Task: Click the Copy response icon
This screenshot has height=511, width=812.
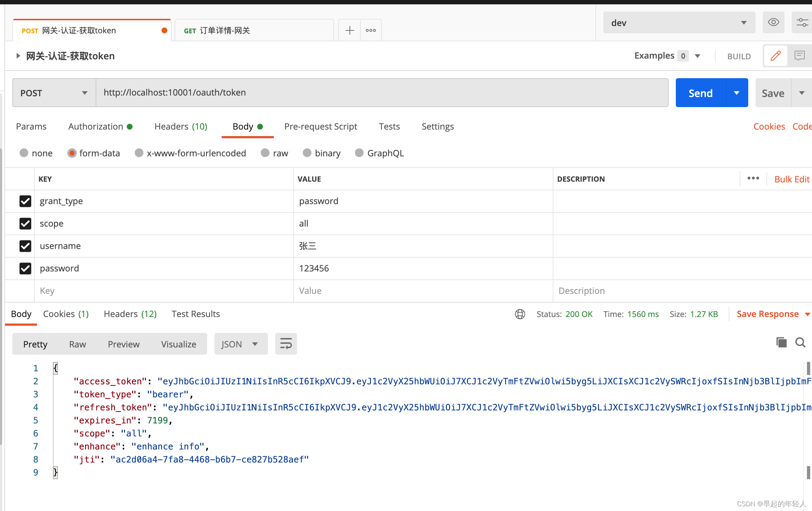Action: 781,344
